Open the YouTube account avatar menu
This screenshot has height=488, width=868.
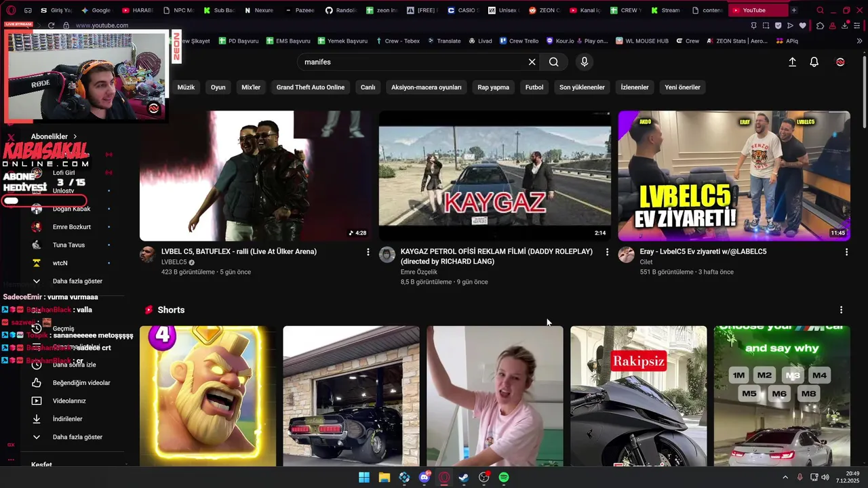pos(840,62)
